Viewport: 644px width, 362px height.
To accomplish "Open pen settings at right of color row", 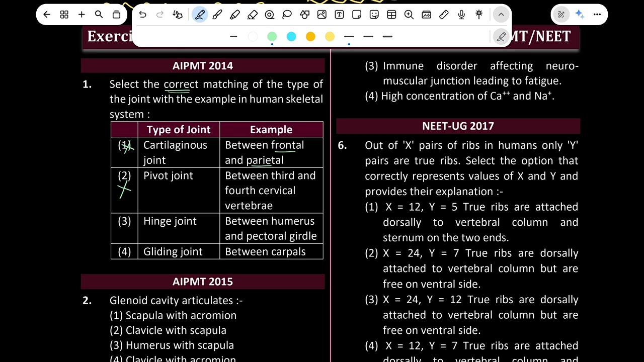I will (x=501, y=37).
